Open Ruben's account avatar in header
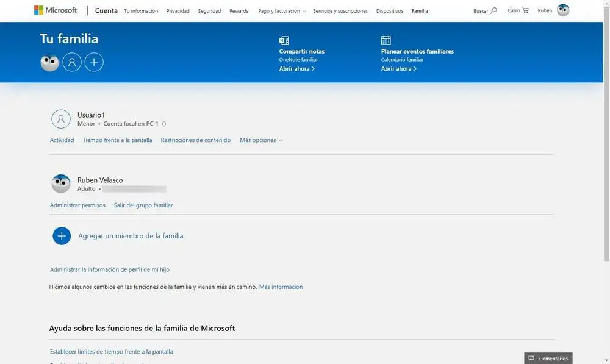 (563, 10)
